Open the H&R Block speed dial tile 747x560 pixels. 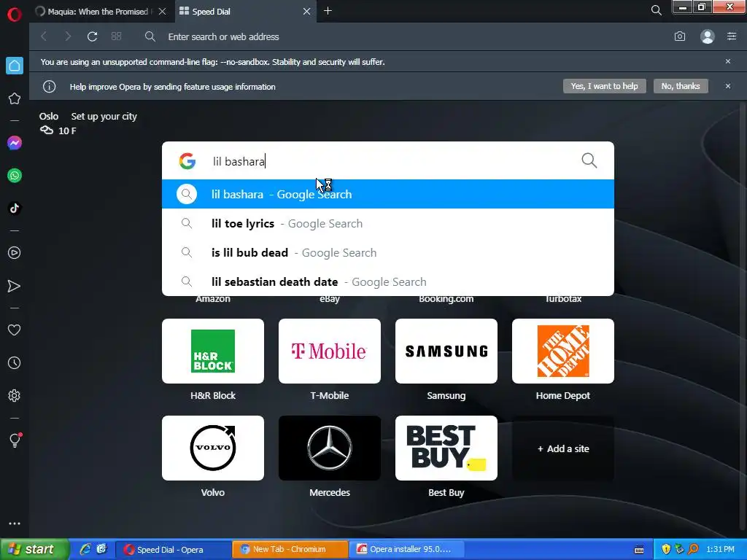click(213, 351)
